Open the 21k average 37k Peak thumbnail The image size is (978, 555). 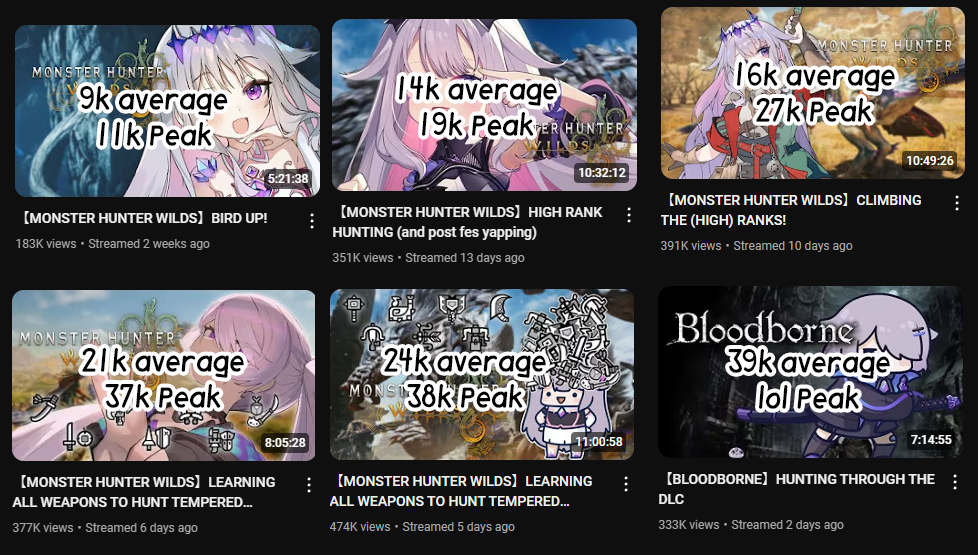pos(163,375)
